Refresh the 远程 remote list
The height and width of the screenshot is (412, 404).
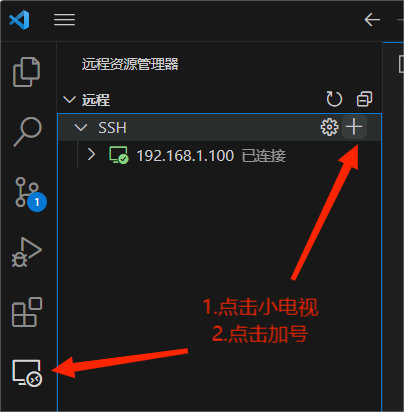(334, 99)
